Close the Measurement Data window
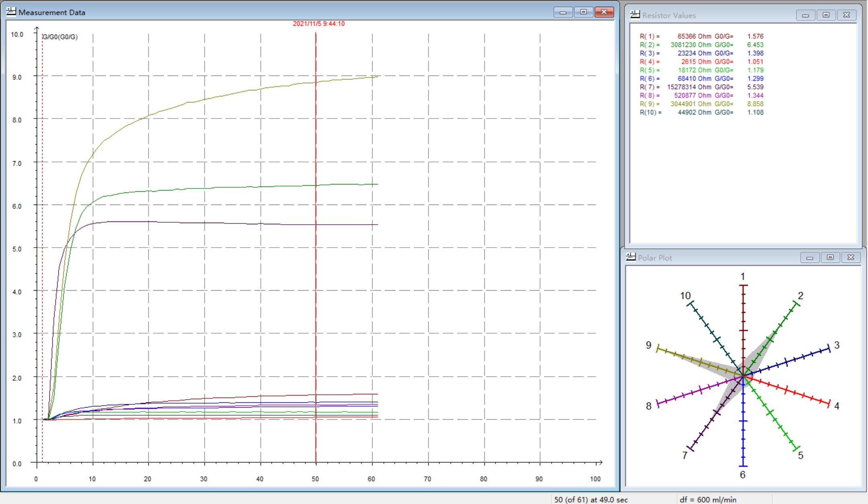Screen dimensions: 868x504 (x=604, y=12)
